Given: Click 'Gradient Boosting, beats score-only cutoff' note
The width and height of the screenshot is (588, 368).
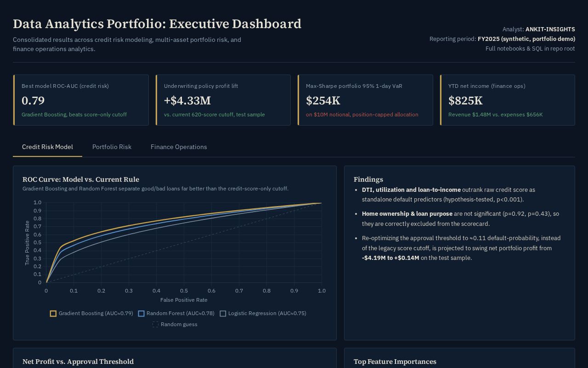Looking at the screenshot, I should point(74,115).
